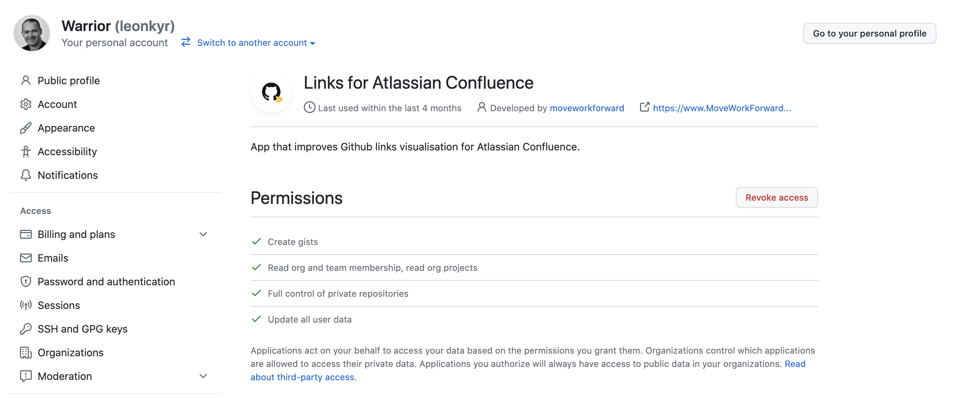Open the moveworkforward developer link
Screen dimensions: 980x405
[x=586, y=108]
